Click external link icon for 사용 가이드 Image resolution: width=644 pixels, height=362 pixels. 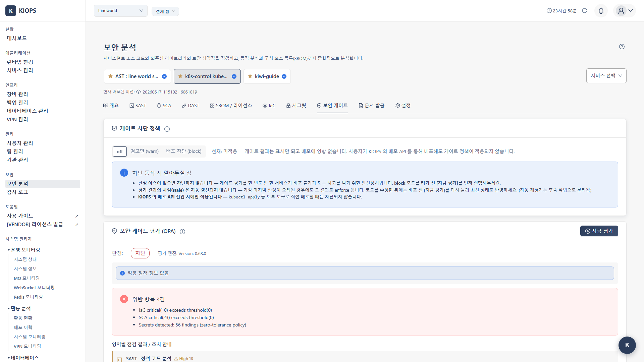point(77,216)
